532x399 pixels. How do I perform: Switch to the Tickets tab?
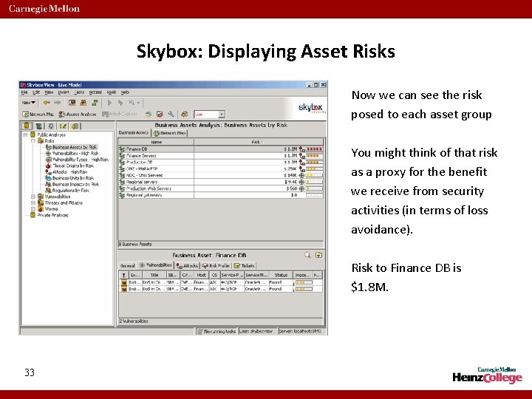[245, 266]
